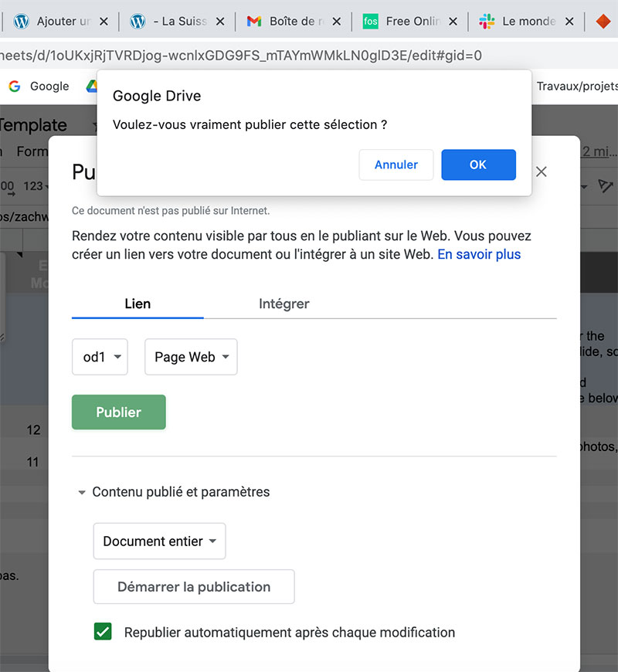618x672 pixels.
Task: Close the Boîte de réception tab
Action: click(337, 22)
